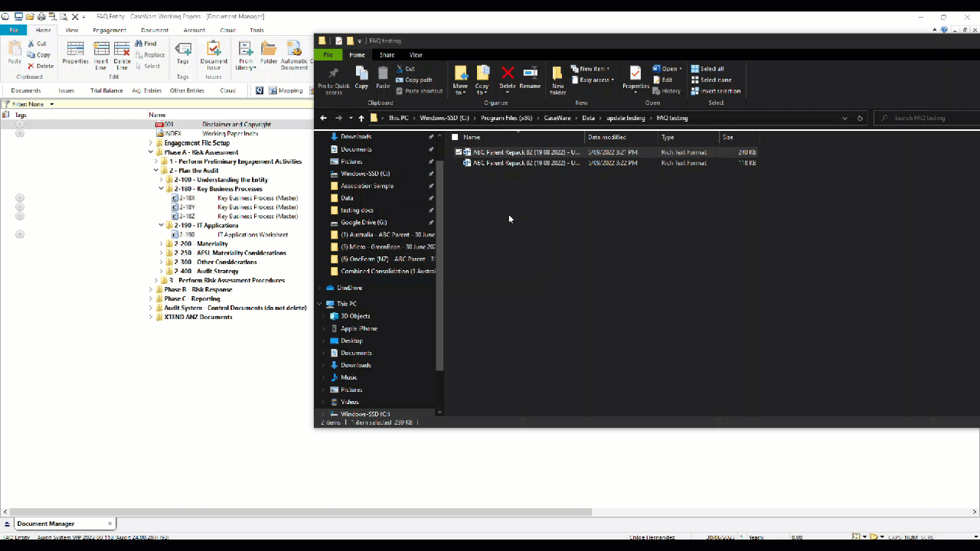Viewport: 980px width, 551px height.
Task: Uncheck the selected ABC Parent Repack 240 KB file
Action: [458, 152]
